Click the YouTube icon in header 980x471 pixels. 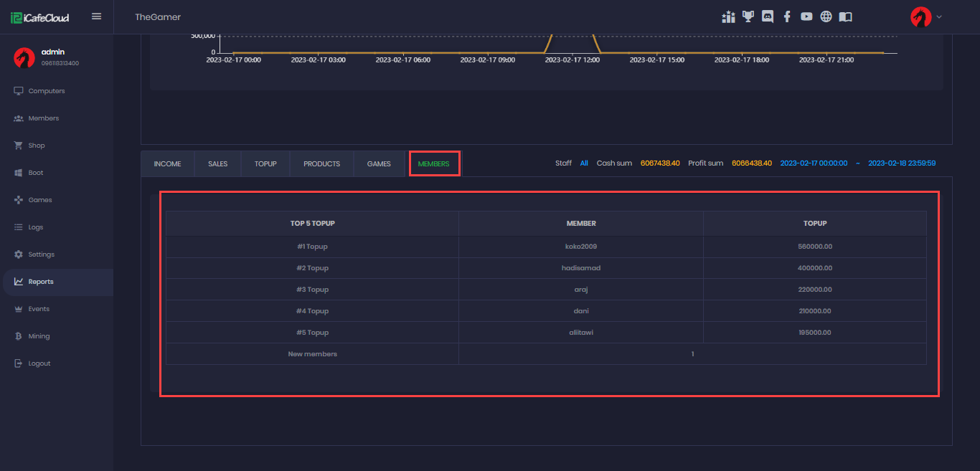806,16
